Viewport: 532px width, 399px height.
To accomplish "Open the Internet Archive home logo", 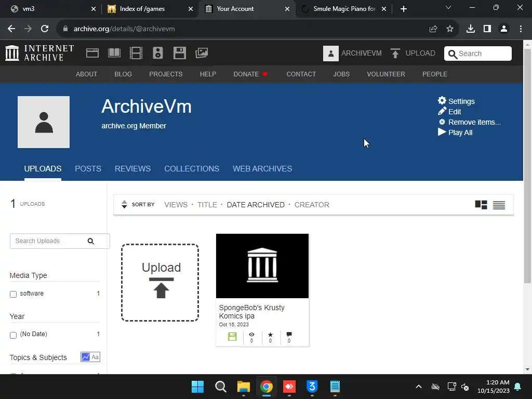I will 39,54.
